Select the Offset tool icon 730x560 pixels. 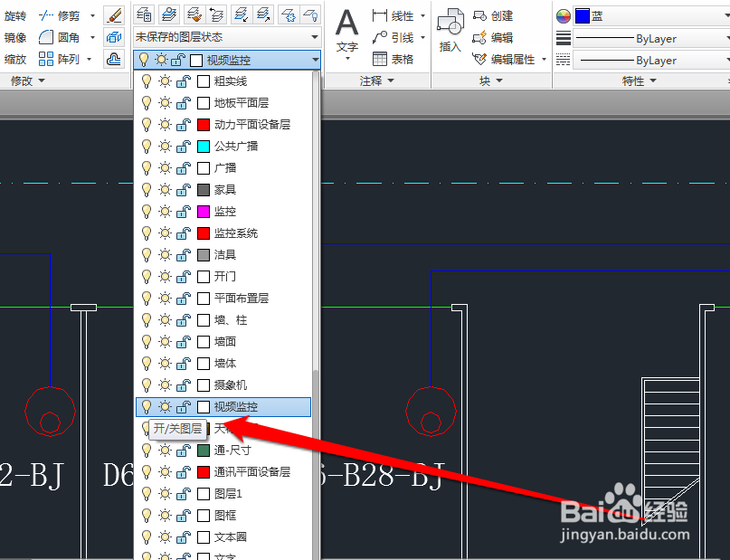[114, 59]
